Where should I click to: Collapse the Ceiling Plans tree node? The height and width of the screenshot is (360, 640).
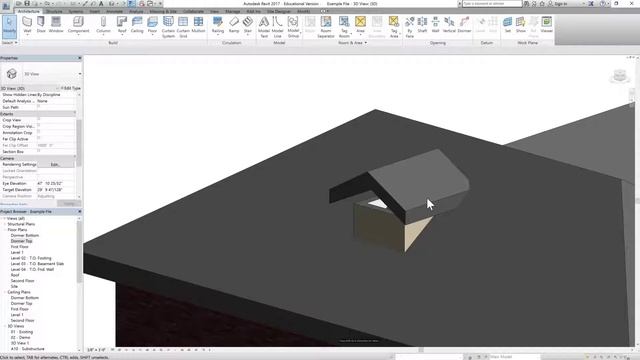(5, 292)
